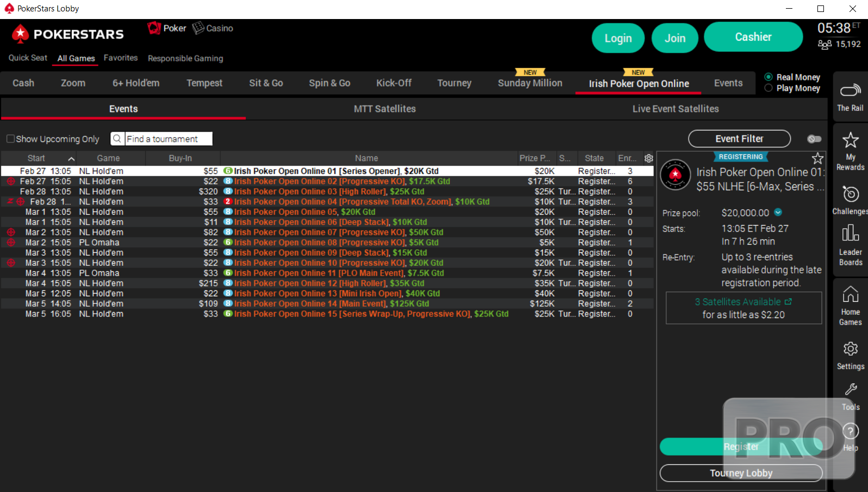Switch to the Kick-Off tab
This screenshot has height=492, width=868.
click(394, 83)
